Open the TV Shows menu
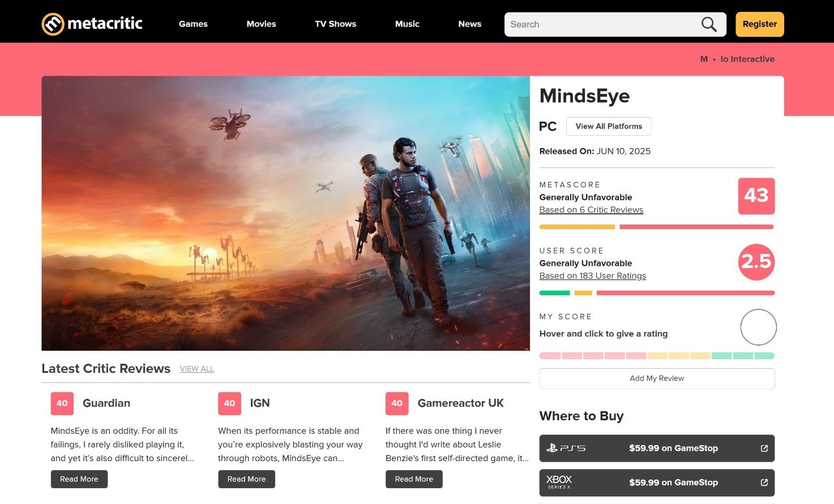This screenshot has height=504, width=834. [336, 24]
